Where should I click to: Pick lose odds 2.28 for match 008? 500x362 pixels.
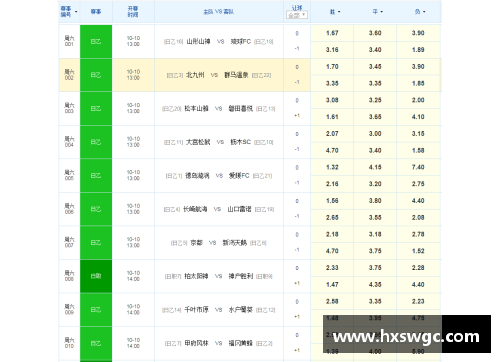point(418,268)
